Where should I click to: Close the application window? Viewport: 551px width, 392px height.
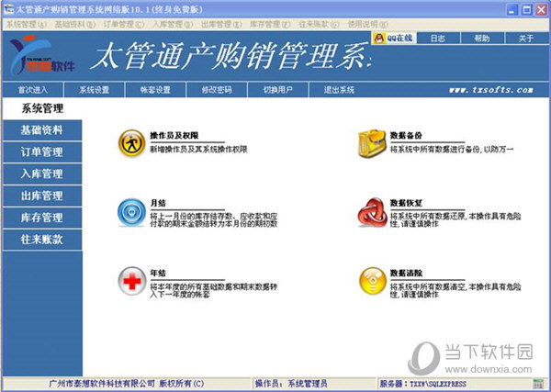pos(541,10)
